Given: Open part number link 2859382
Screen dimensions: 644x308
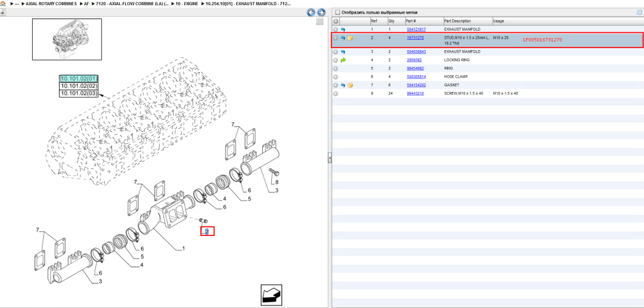Looking at the screenshot, I should pyautogui.click(x=414, y=60).
